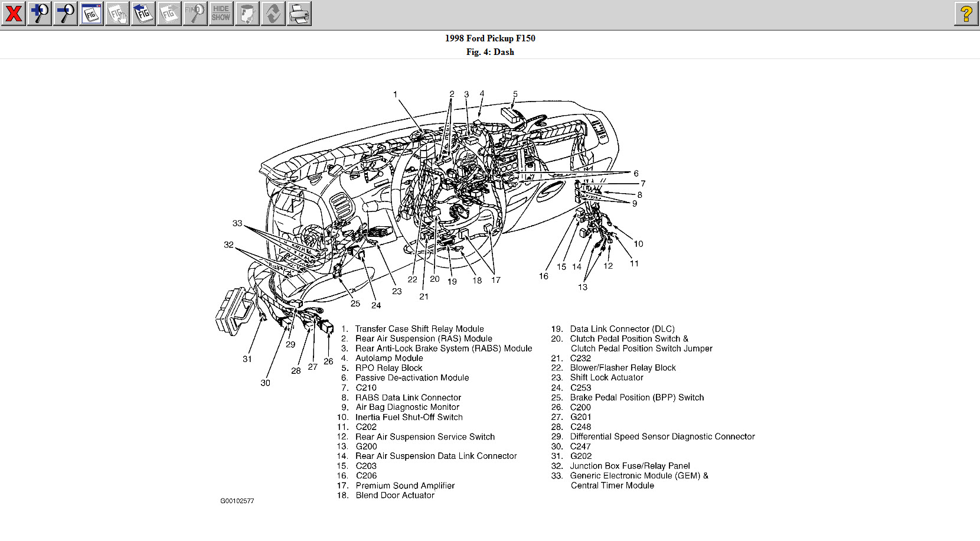Screen dimensions: 980x541
Task: Click legend entry 'Data Link Connector (DLC)'
Action: [x=622, y=329]
